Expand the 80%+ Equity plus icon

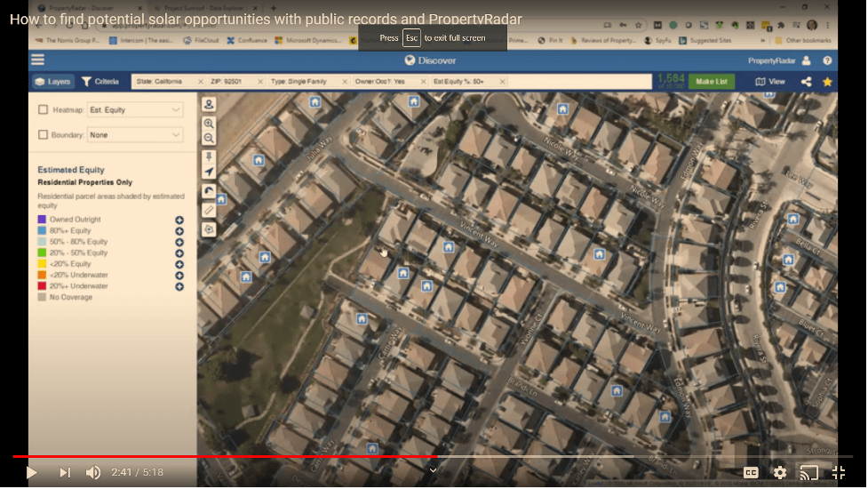click(179, 231)
